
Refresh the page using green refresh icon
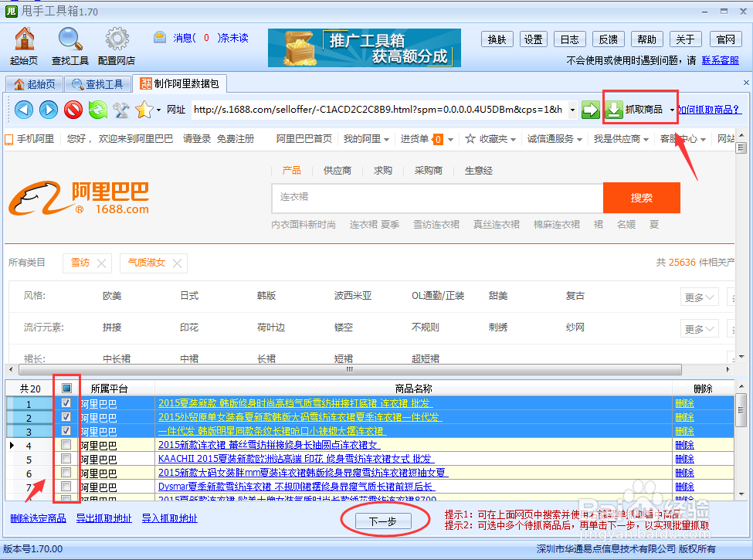click(x=99, y=110)
